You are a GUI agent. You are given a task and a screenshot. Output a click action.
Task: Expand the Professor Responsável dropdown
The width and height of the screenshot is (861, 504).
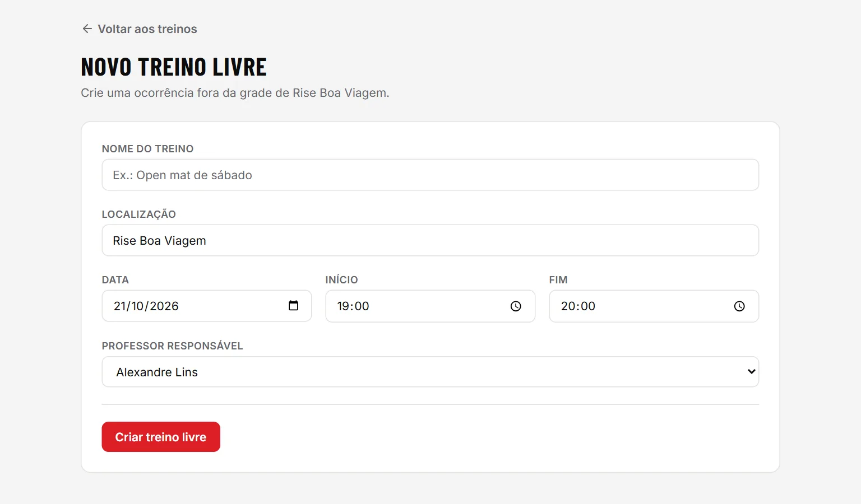[x=430, y=372]
